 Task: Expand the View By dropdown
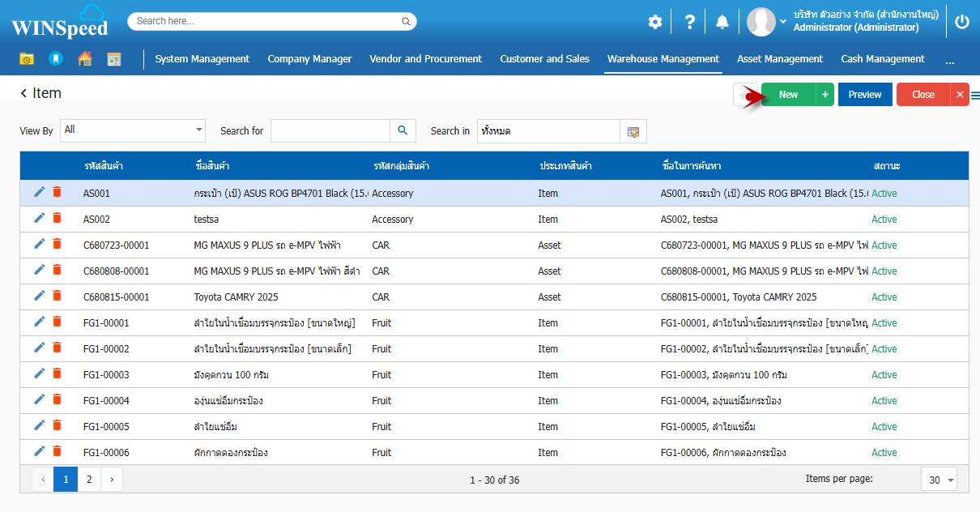click(199, 130)
